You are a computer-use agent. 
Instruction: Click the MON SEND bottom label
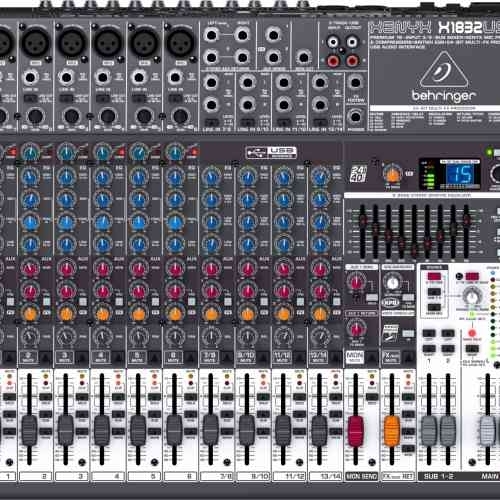coord(361,476)
